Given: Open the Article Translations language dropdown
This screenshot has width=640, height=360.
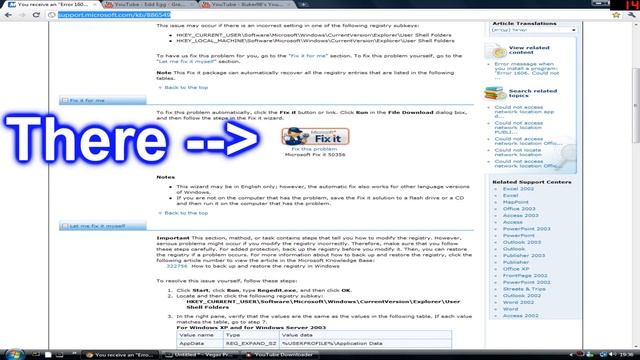Looking at the screenshot, I should [x=533, y=30].
